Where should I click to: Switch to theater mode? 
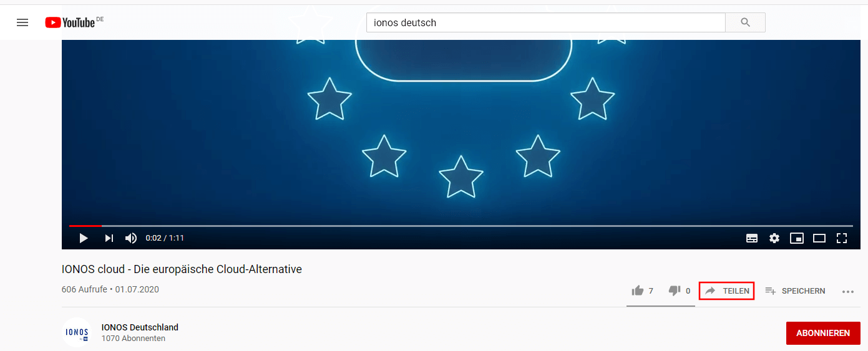[819, 238]
